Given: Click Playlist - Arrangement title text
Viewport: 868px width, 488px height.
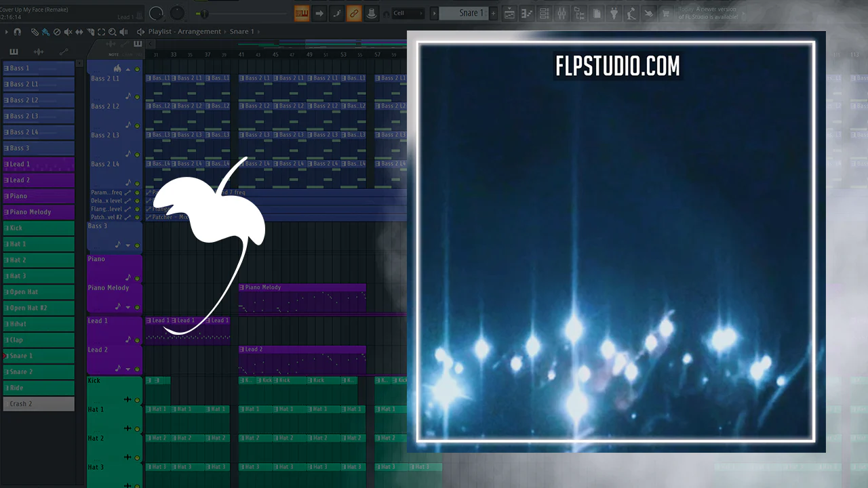Looking at the screenshot, I should pos(184,32).
